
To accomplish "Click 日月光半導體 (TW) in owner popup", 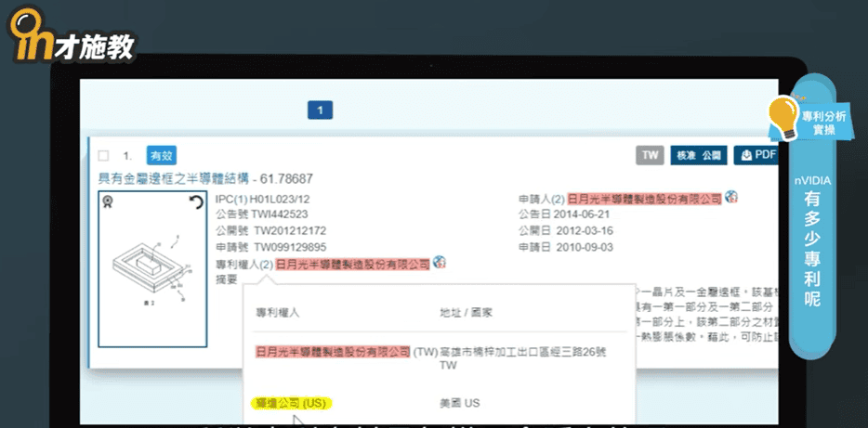I will 333,352.
